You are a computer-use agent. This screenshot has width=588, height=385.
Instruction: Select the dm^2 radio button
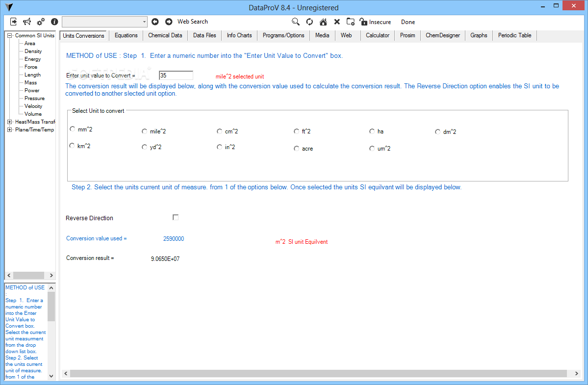437,131
